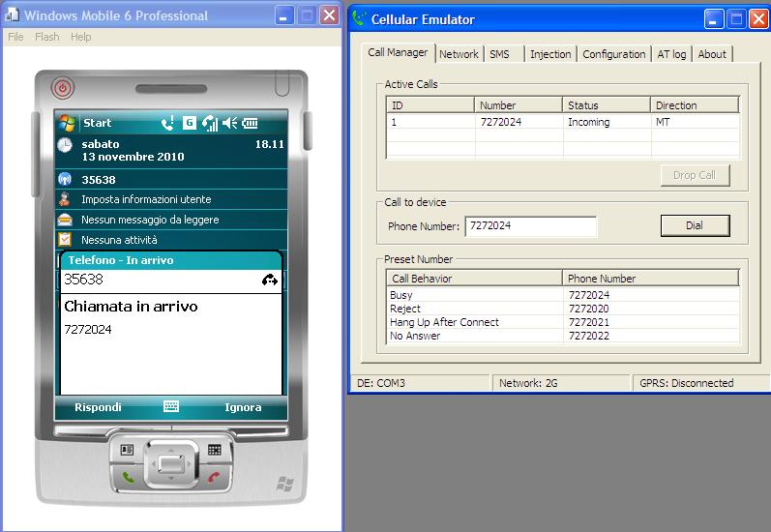Tap the GPRS "G" connectivity icon
This screenshot has height=532, width=771.
point(190,123)
